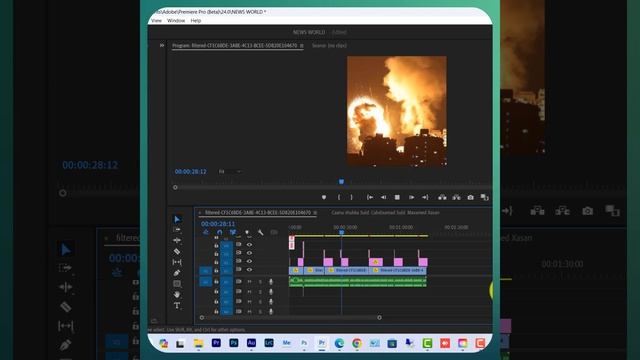
Task: Add a marker from the timeline header
Action: tap(247, 233)
